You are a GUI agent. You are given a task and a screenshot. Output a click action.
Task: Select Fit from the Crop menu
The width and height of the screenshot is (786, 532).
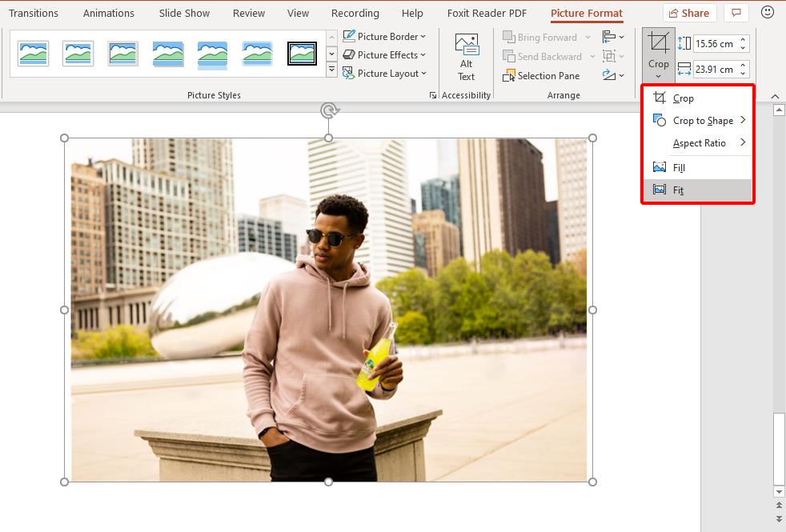[x=678, y=190]
